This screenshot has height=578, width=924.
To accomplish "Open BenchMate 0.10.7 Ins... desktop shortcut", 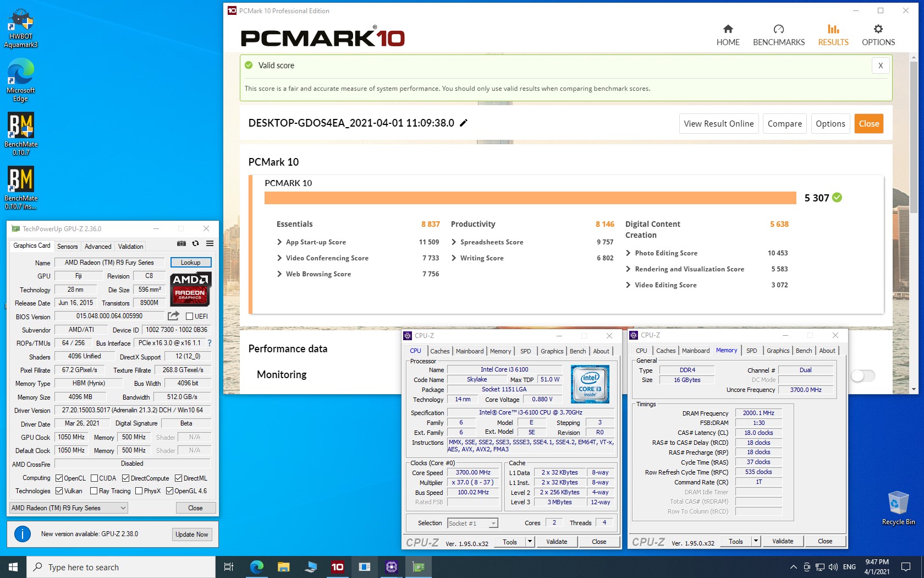I will 21,188.
